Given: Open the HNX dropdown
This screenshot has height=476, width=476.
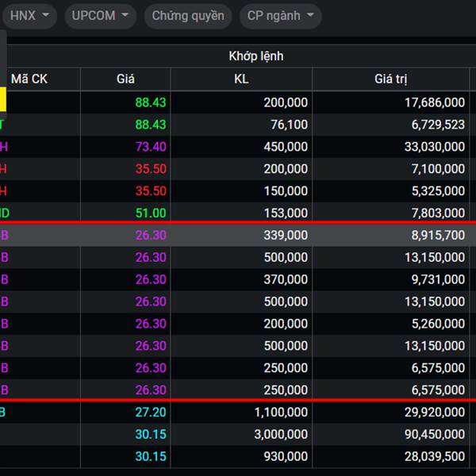Looking at the screenshot, I should pos(29,16).
